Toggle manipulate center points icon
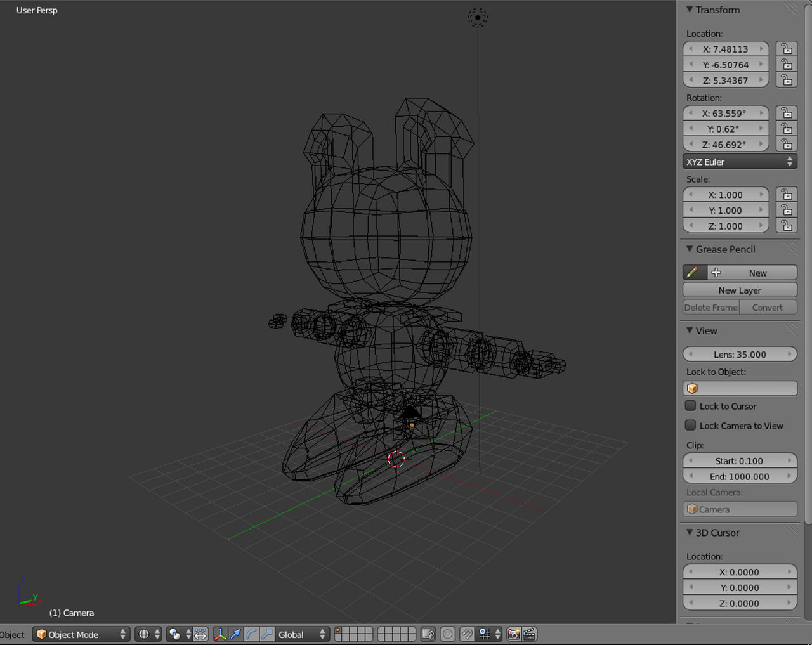This screenshot has height=645, width=812. 200,634
